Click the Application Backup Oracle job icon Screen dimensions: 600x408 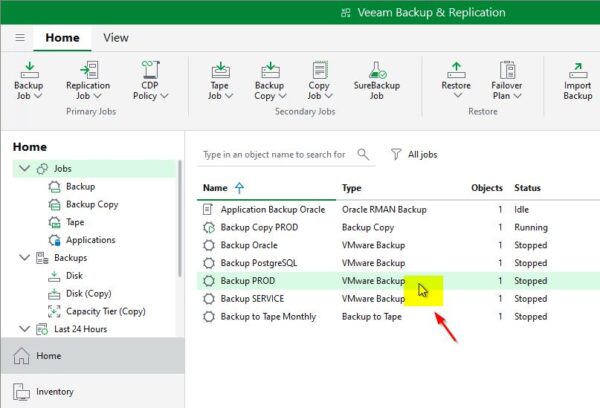[x=207, y=209]
